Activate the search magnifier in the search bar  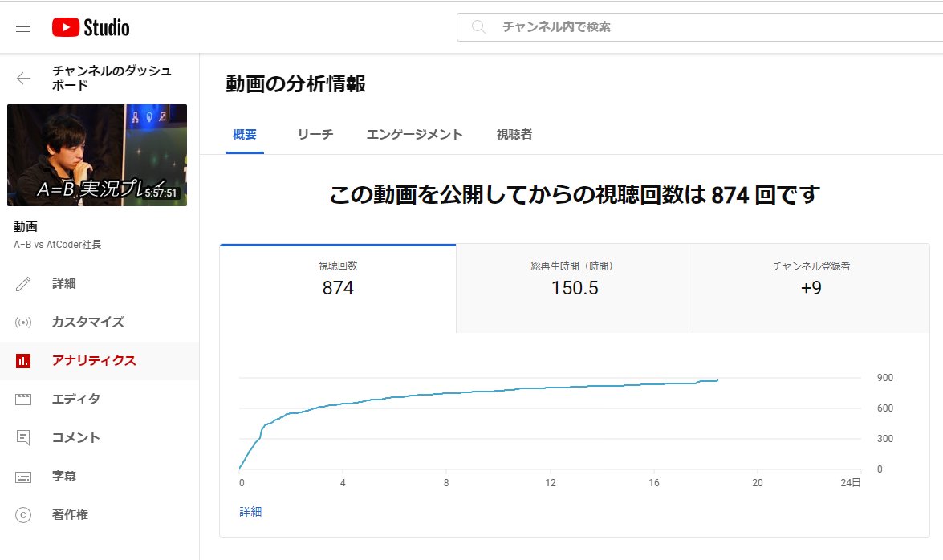pyautogui.click(x=478, y=26)
